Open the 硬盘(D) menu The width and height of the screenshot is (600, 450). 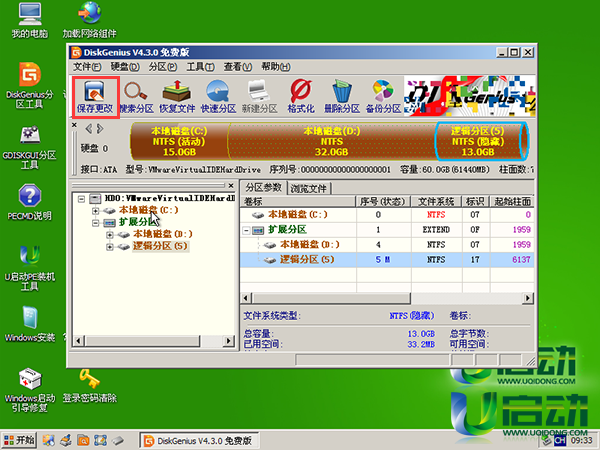tap(125, 67)
